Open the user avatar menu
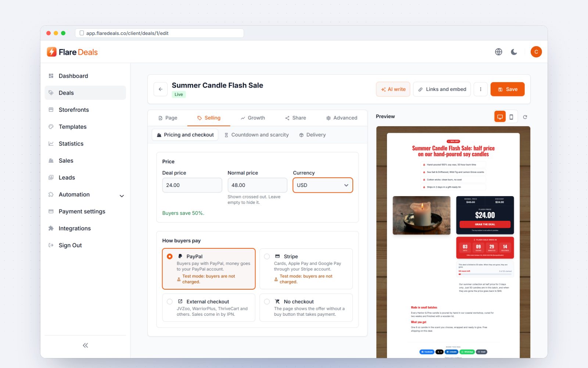The width and height of the screenshot is (588, 368). 536,52
